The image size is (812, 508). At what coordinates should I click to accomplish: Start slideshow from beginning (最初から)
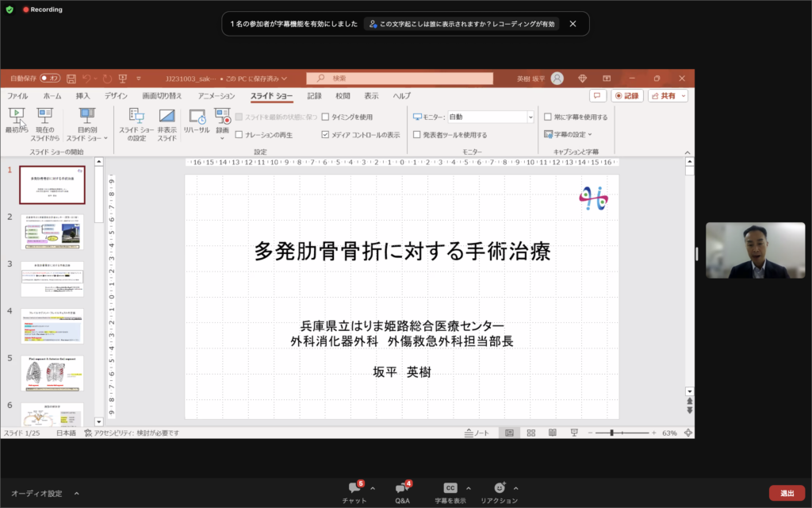(x=17, y=119)
